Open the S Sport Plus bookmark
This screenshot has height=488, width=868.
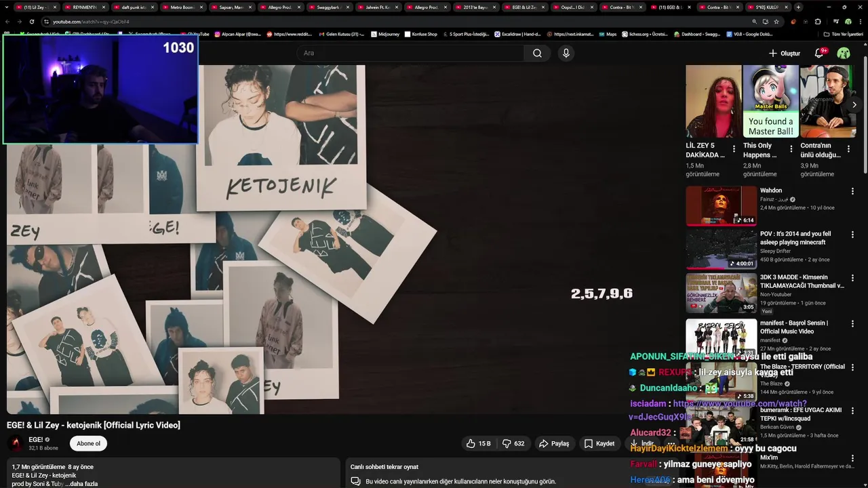click(x=465, y=34)
